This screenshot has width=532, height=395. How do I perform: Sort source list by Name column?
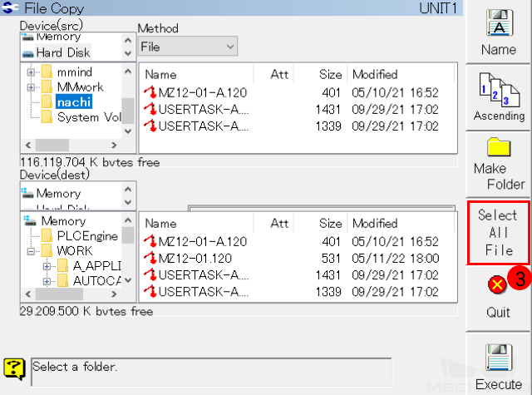tap(197, 74)
